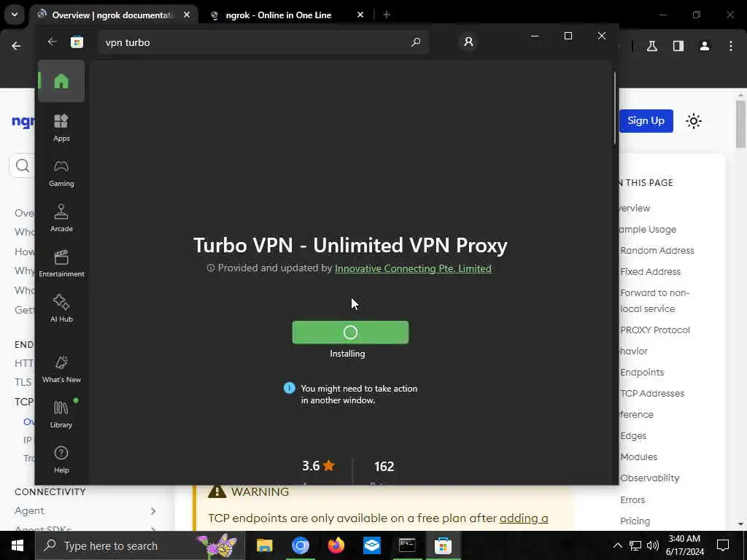Click the green Installing progress button
Image resolution: width=747 pixels, height=560 pixels.
click(x=350, y=332)
